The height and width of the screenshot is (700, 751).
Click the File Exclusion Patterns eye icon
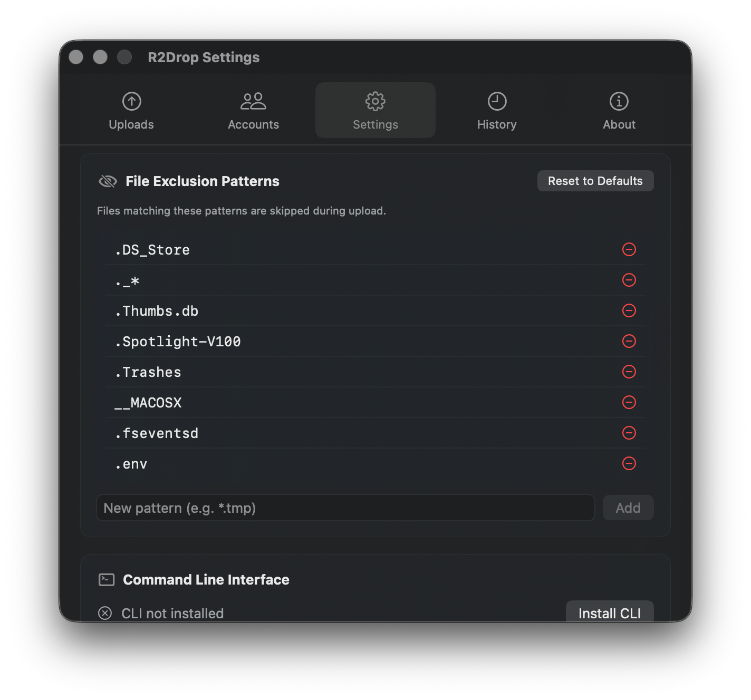click(x=107, y=181)
